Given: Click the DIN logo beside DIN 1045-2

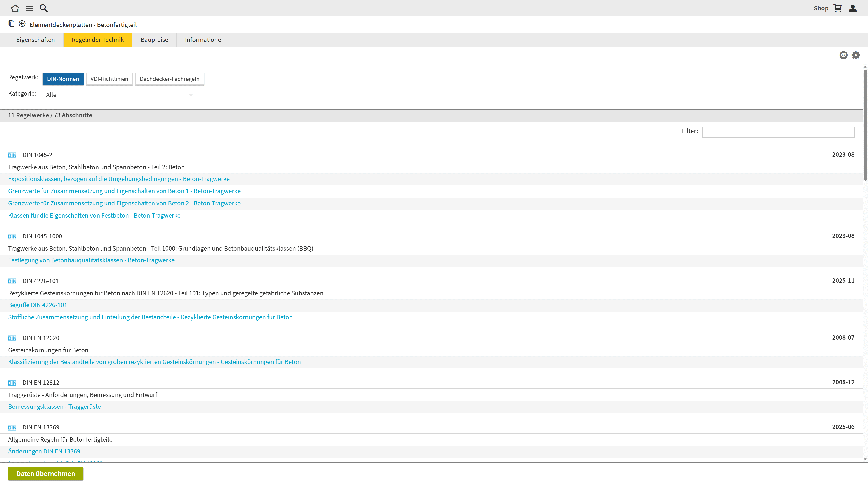Looking at the screenshot, I should (12, 155).
